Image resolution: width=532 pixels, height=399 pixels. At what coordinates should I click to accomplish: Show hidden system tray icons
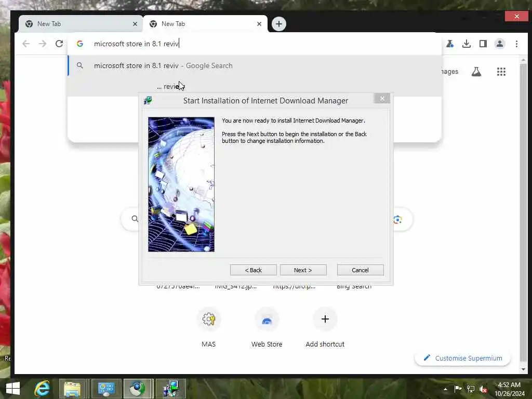[445, 389]
